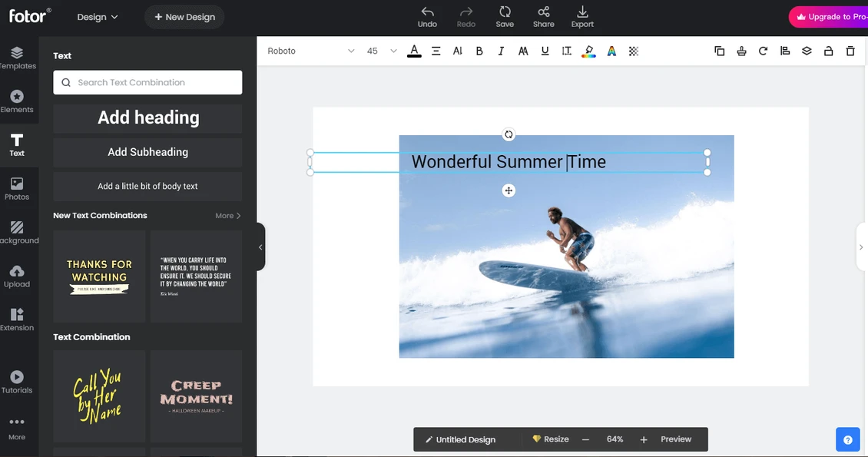Toggle underline on selected text
The width and height of the screenshot is (868, 457).
tap(545, 51)
